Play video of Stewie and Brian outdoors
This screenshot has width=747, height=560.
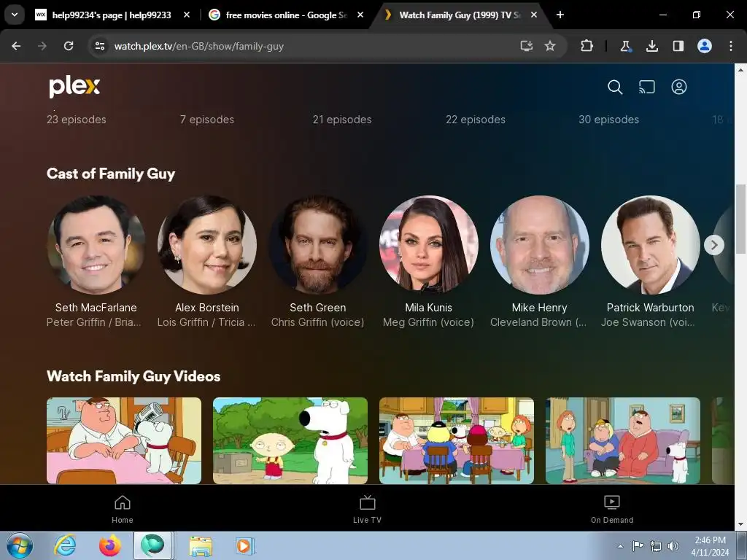pyautogui.click(x=290, y=440)
